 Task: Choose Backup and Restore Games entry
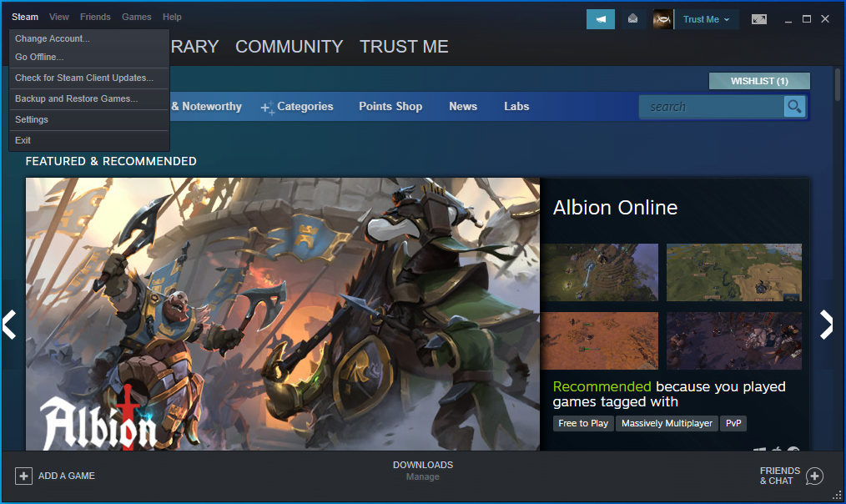89,98
